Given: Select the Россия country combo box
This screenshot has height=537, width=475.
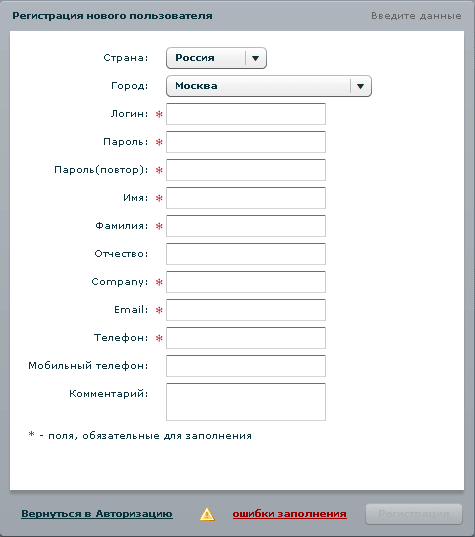Looking at the screenshot, I should click(x=216, y=58).
